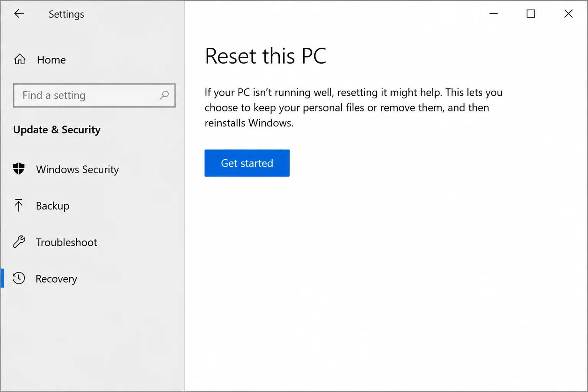Click the Backup upload arrow icon
Viewport: 588px width, 392px height.
click(x=18, y=206)
